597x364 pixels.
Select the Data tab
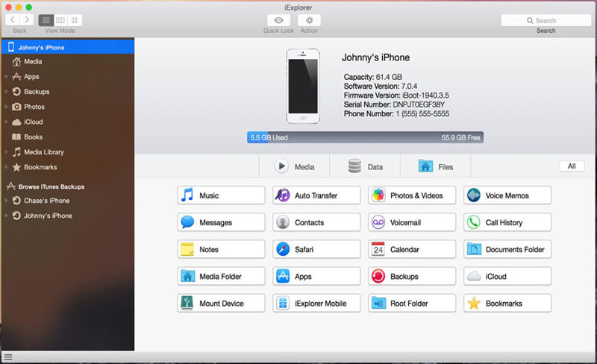365,166
